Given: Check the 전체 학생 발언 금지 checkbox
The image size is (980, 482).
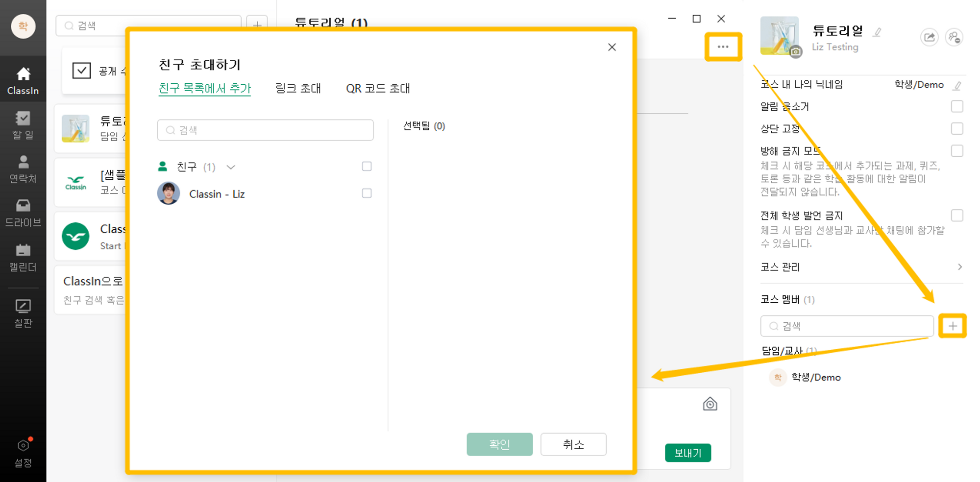Looking at the screenshot, I should pyautogui.click(x=957, y=216).
